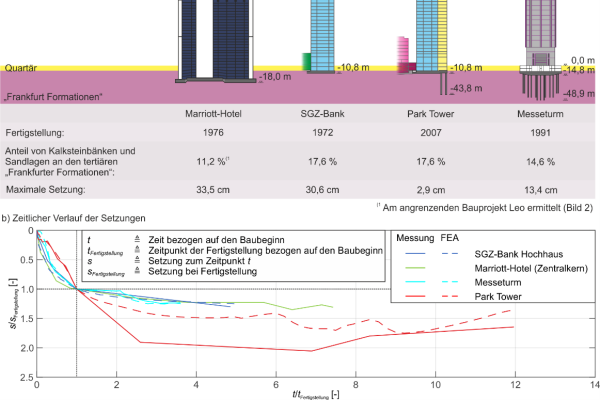Click the 'FEA' legend column header
600x400 pixels.
point(450,238)
